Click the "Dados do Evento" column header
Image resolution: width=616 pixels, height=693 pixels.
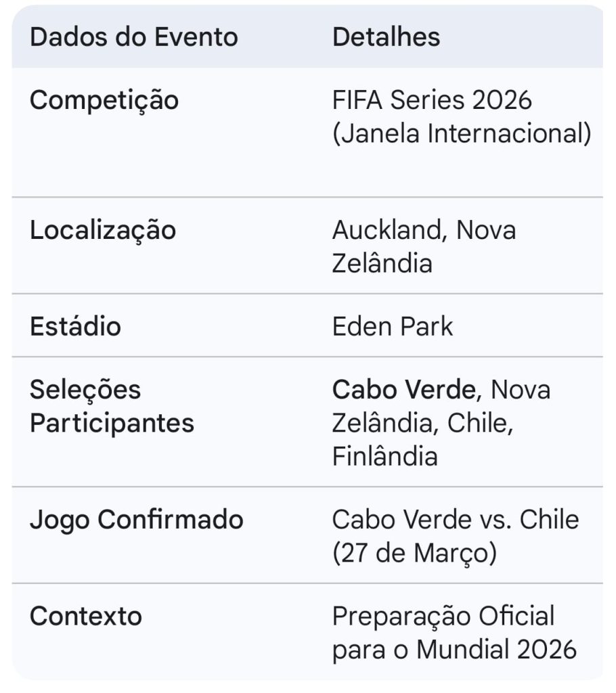point(134,37)
